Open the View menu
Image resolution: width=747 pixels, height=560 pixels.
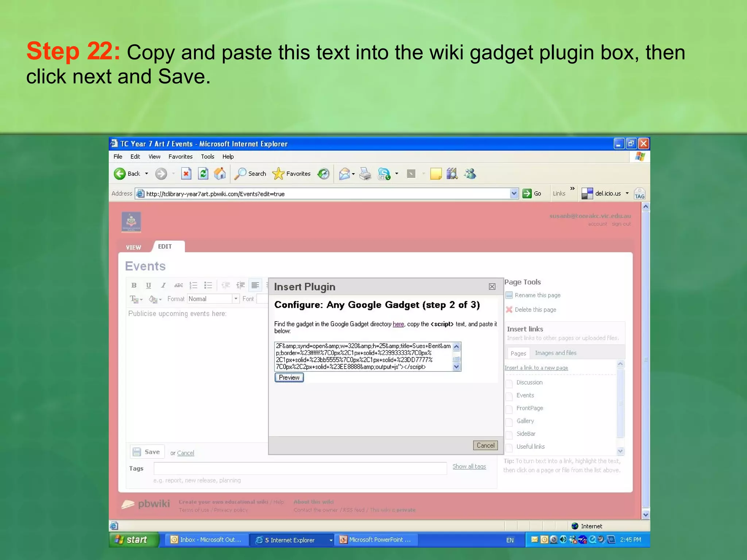(x=154, y=156)
